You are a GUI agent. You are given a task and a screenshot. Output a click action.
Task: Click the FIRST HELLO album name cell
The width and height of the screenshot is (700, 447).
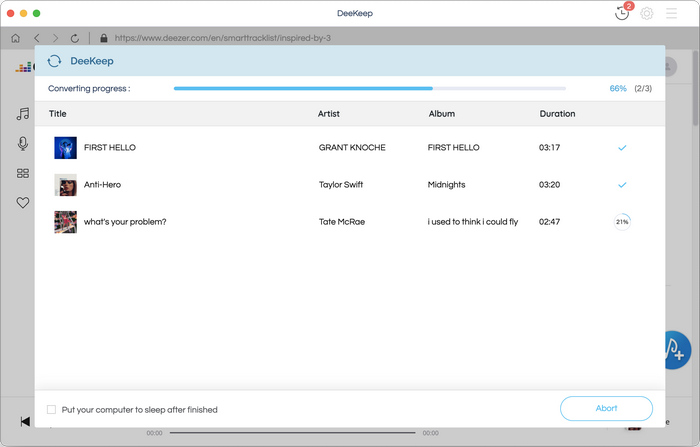tap(454, 147)
